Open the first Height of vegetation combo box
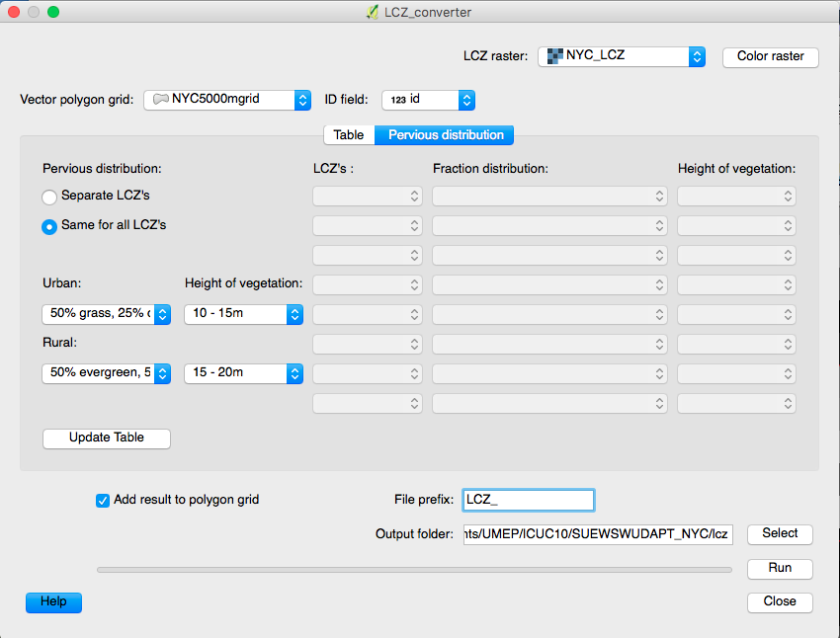Viewport: 840px width, 638px height. [736, 197]
